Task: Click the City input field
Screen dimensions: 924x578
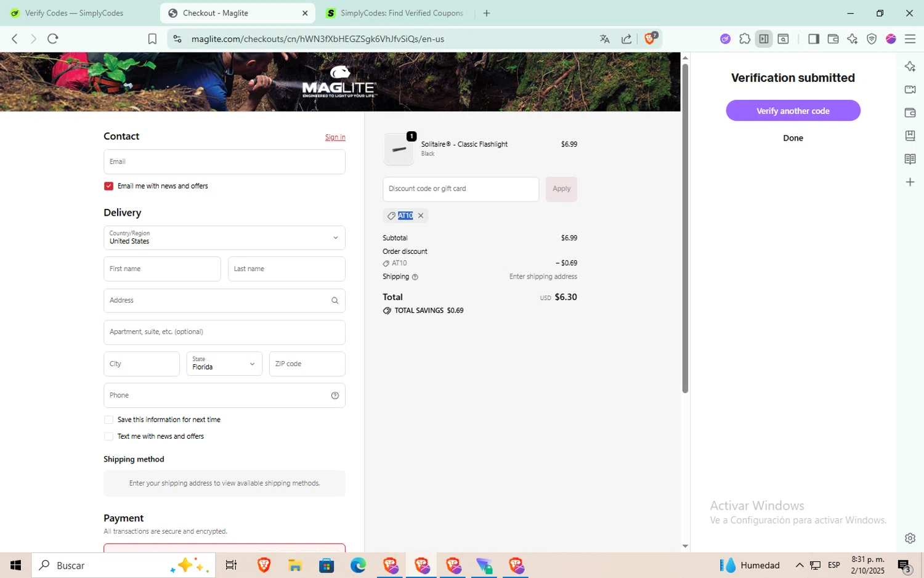Action: point(142,364)
